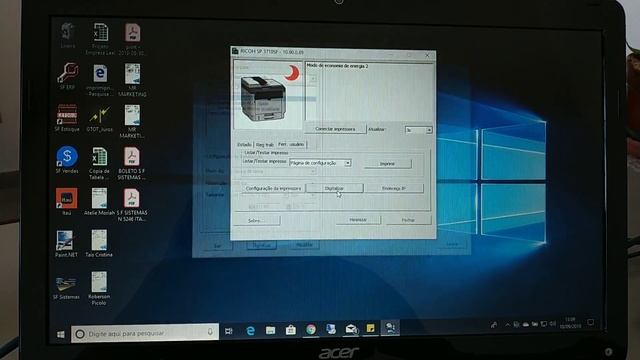The height and width of the screenshot is (360, 640).
Task: Open the Itaú desktop shortcut
Action: point(67,202)
